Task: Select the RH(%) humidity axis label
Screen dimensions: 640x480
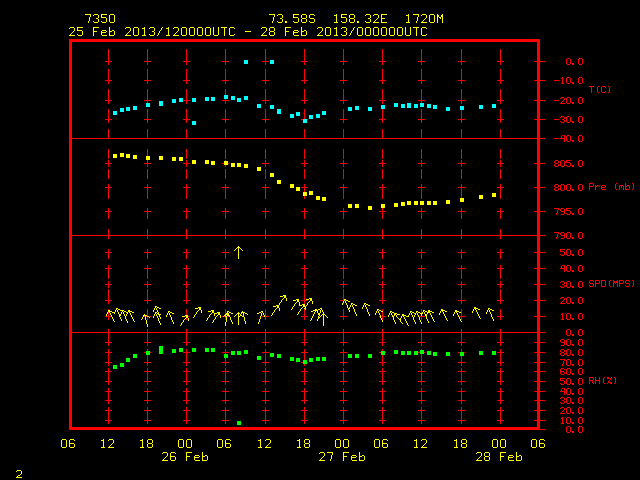Action: [602, 380]
